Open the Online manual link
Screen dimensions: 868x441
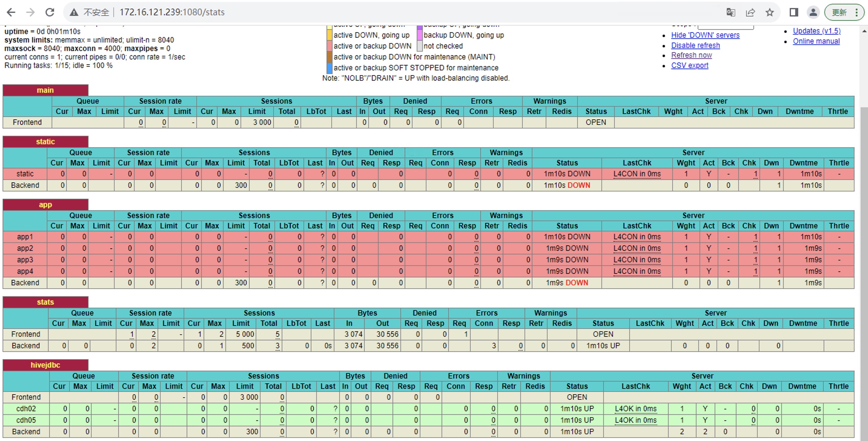(816, 41)
